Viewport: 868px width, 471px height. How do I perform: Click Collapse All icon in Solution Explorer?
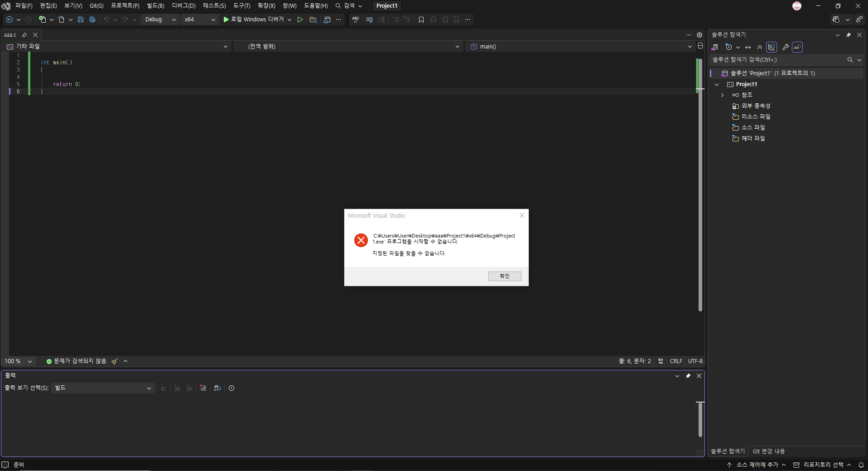(x=760, y=47)
